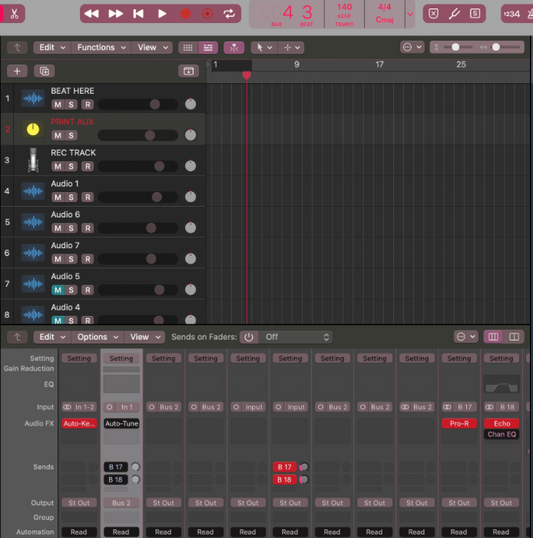Fast forward the playhead
Image resolution: width=533 pixels, height=538 pixels.
tap(116, 14)
